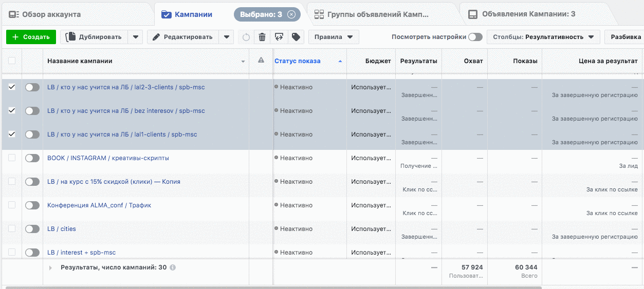Toggle on the 'lal1-clients' campaign switch

(x=32, y=134)
